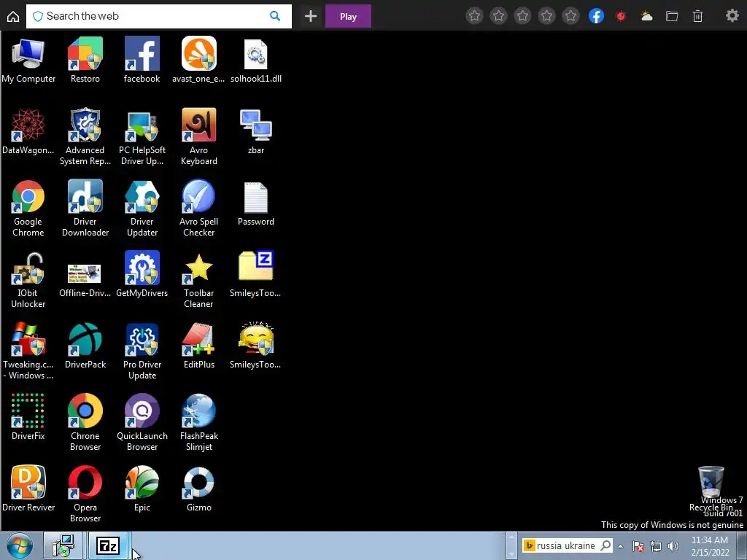Focus the Search the web field
Image resolution: width=747 pixels, height=560 pixels.
[158, 16]
